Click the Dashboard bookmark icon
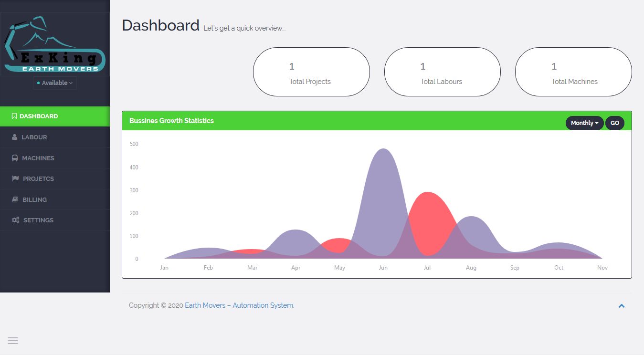The width and height of the screenshot is (644, 355). click(14, 116)
